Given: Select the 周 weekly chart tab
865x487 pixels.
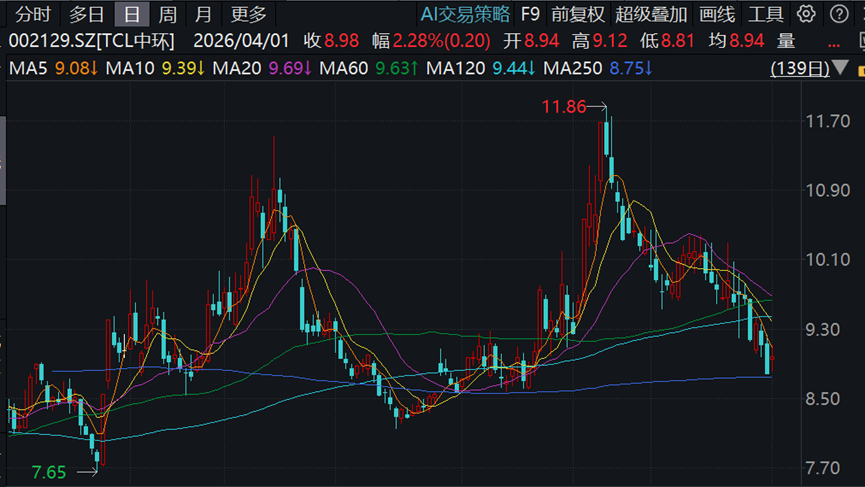Looking at the screenshot, I should click(167, 14).
